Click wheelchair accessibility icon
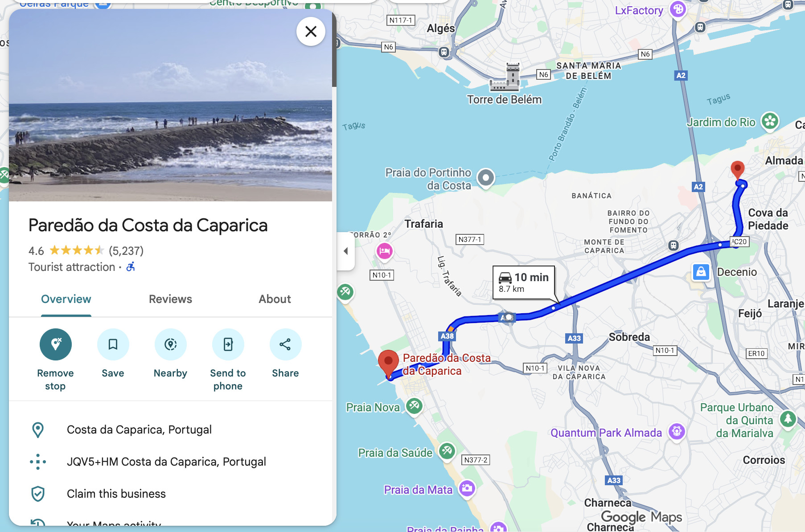This screenshot has width=805, height=532. 131,267
